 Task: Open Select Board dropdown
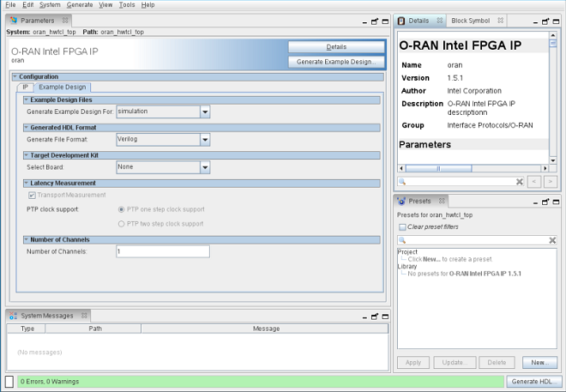205,167
